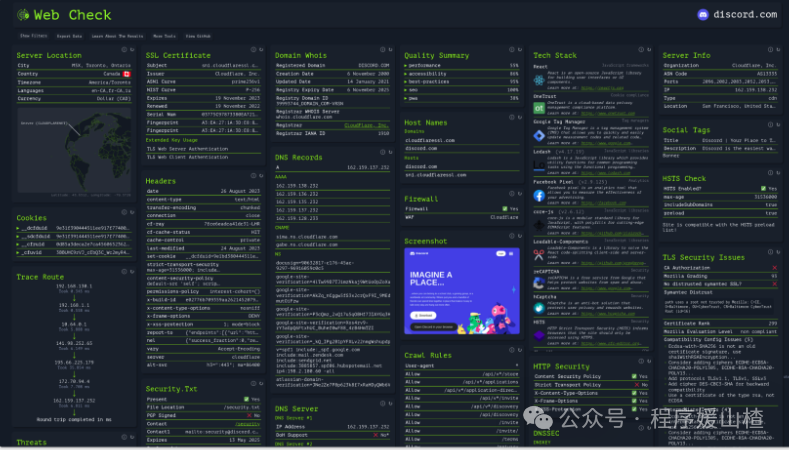Image resolution: width=789 pixels, height=450 pixels.
Task: Open info icon on Tech Stack card
Action: 641,49
